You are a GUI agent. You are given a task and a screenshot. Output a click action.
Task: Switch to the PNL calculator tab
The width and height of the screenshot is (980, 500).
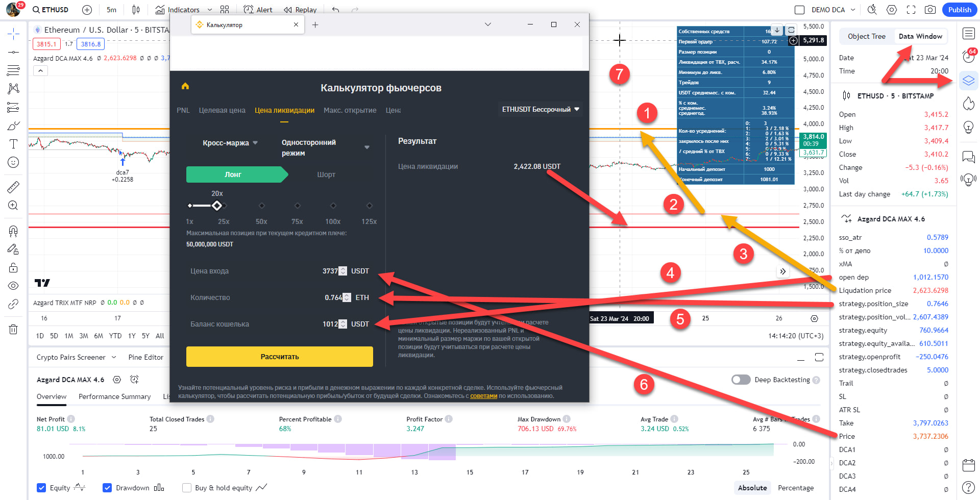[183, 110]
